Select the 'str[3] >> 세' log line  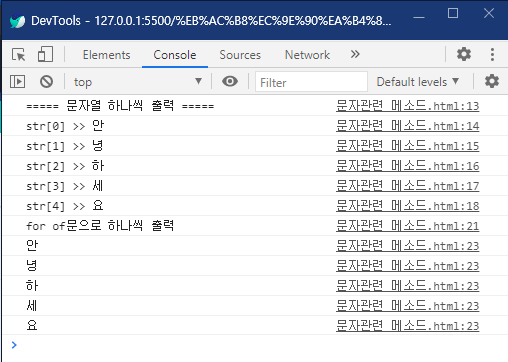[x=65, y=186]
